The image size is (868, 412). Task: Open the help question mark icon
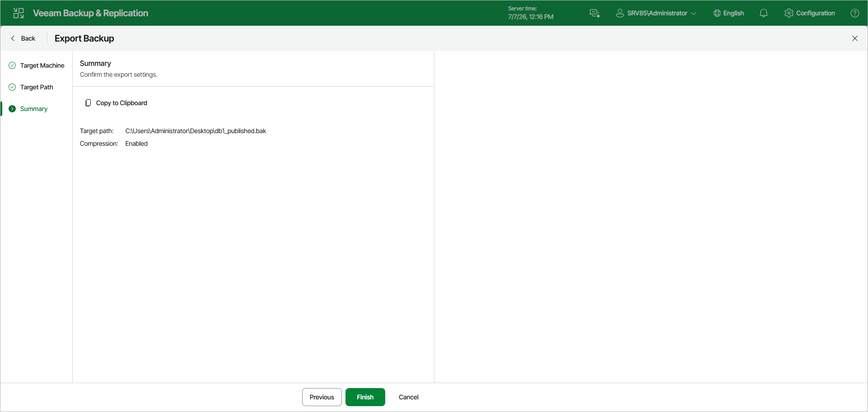point(855,13)
